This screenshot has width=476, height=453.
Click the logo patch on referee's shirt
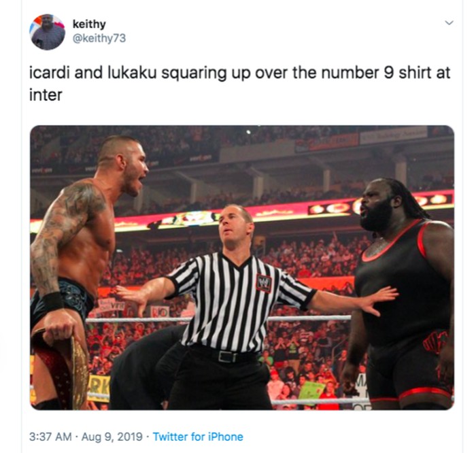264,283
